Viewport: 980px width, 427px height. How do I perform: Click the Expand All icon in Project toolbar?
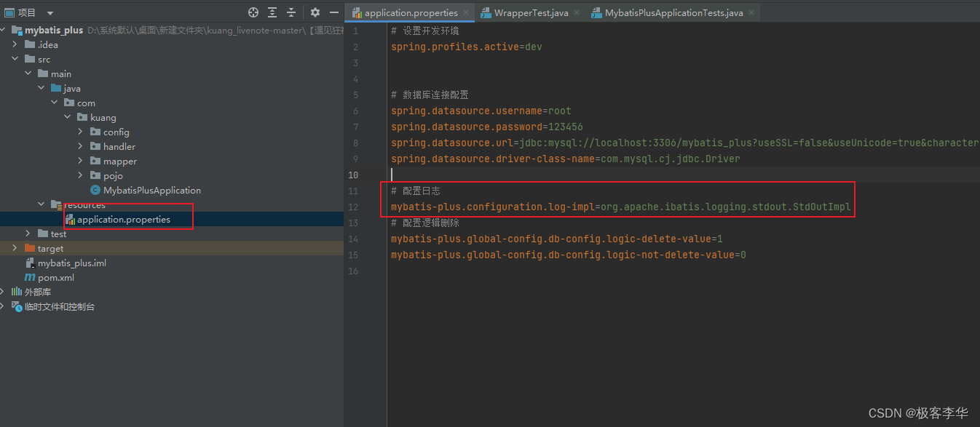click(x=272, y=12)
